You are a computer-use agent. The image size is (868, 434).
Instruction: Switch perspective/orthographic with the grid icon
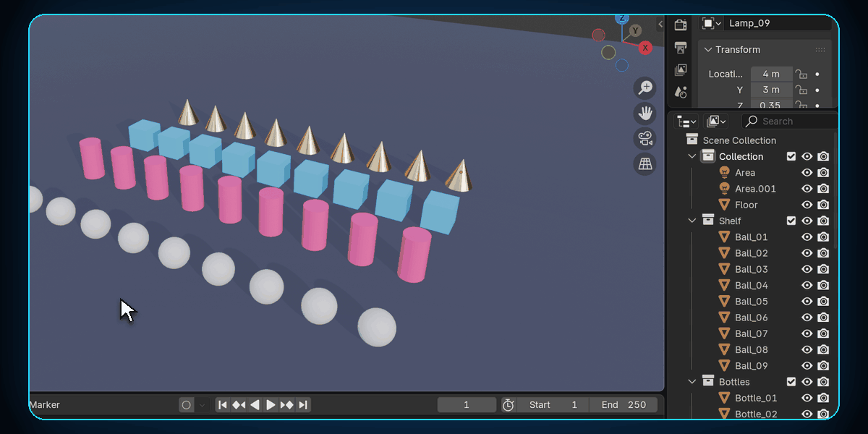coord(644,164)
